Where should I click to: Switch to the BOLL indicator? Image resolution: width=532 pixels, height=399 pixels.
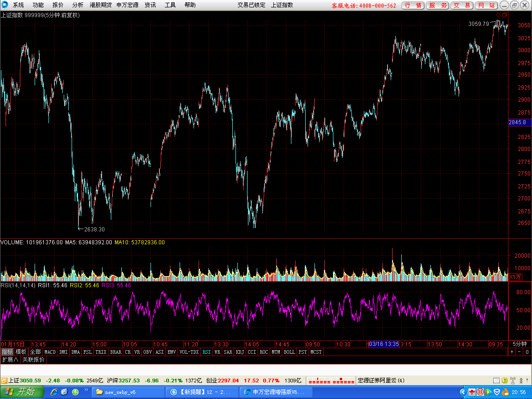tap(290, 352)
